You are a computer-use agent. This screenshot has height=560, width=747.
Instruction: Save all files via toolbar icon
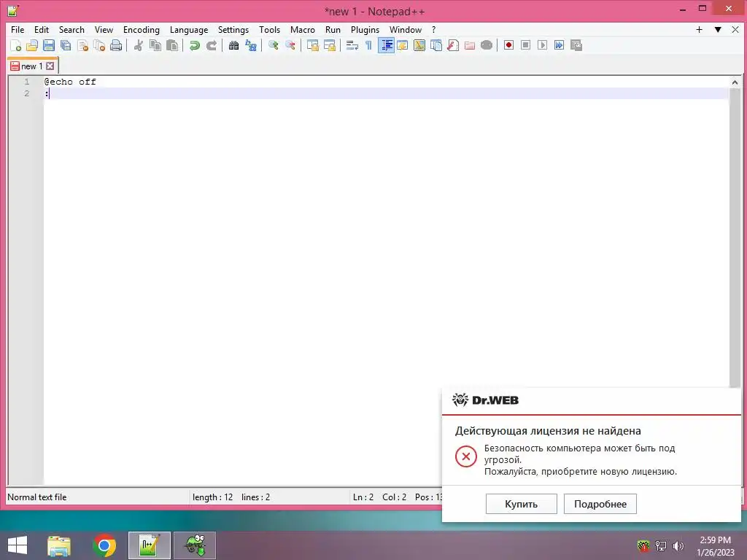pyautogui.click(x=65, y=45)
